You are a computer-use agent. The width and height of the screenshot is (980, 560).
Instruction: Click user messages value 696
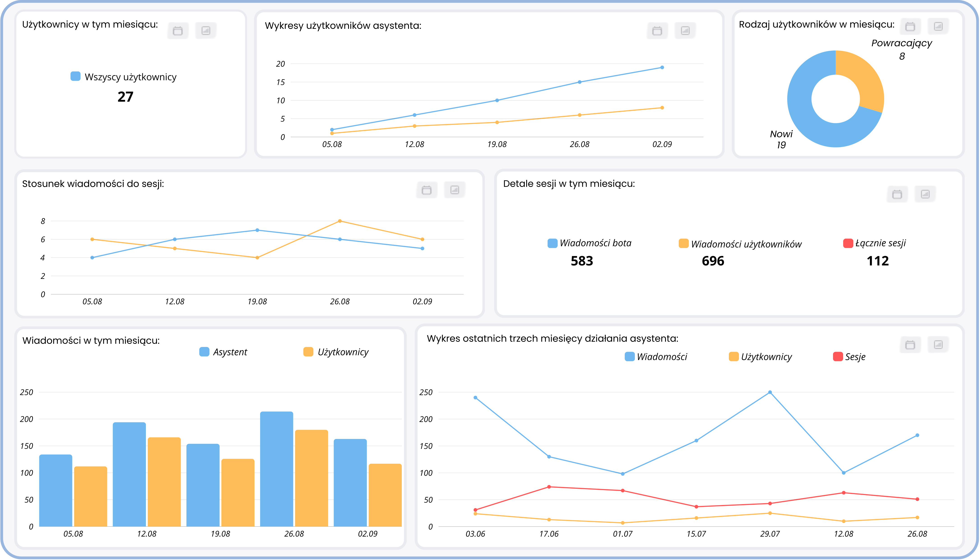click(713, 261)
